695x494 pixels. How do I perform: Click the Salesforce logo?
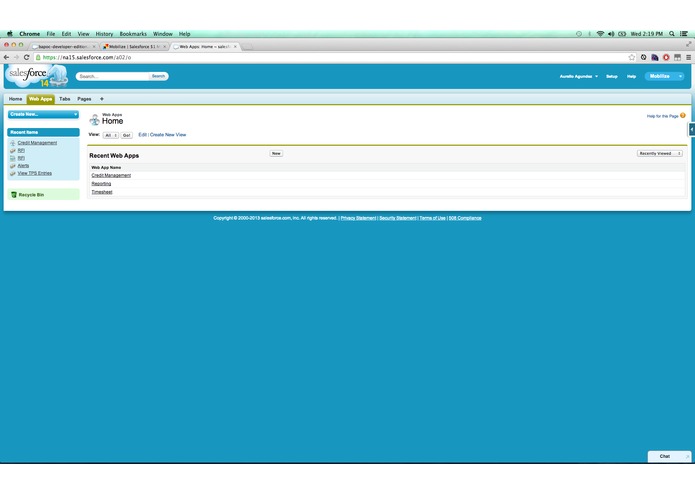coord(36,76)
